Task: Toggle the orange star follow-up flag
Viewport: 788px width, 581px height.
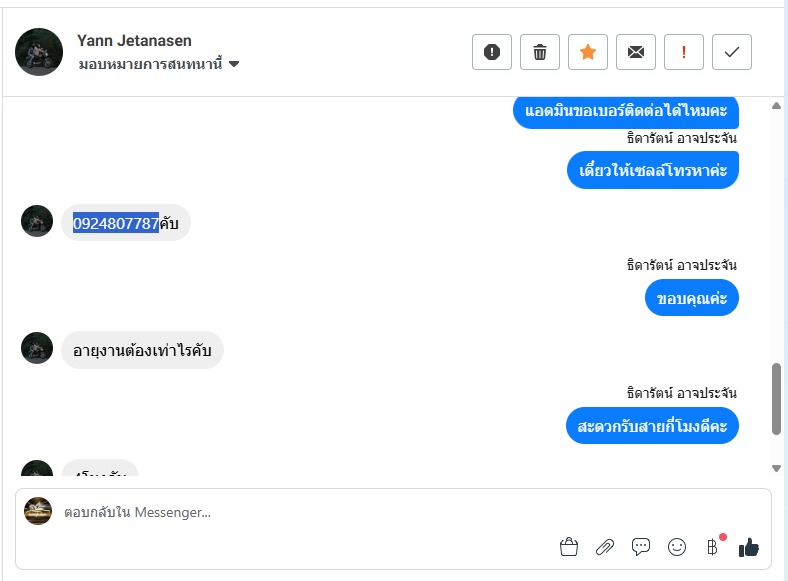Action: coord(588,52)
